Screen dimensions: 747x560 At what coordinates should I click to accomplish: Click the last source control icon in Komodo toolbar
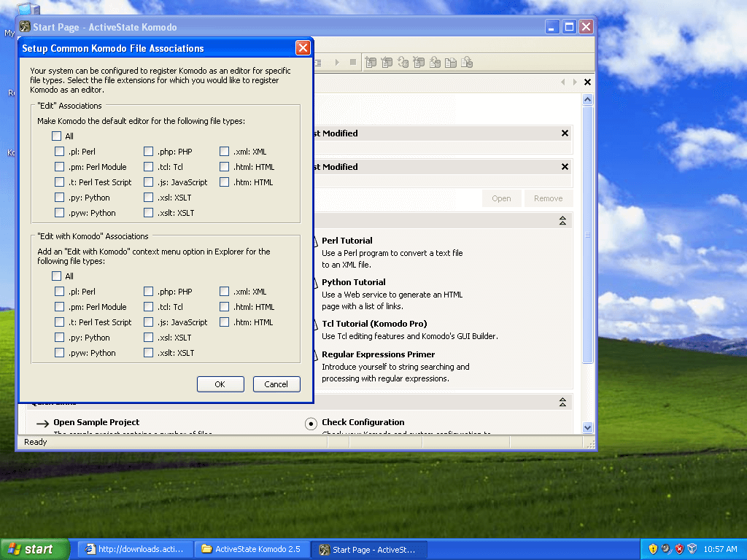tap(467, 63)
